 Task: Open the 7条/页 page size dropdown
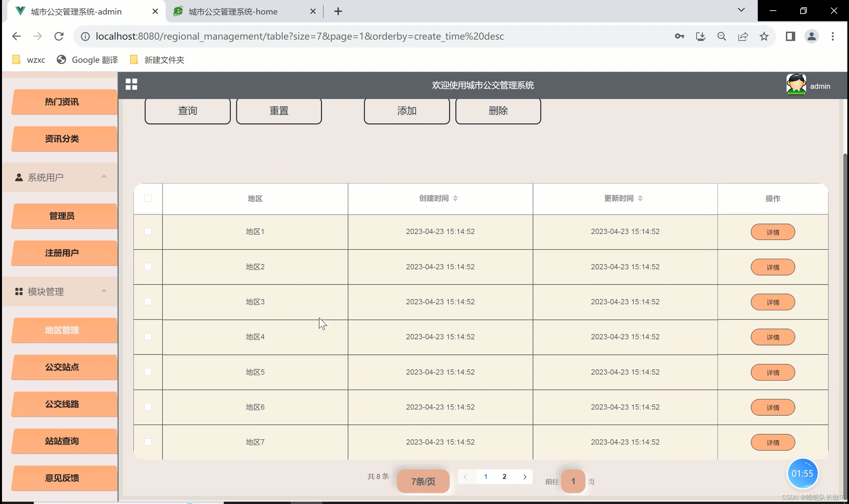coord(423,481)
